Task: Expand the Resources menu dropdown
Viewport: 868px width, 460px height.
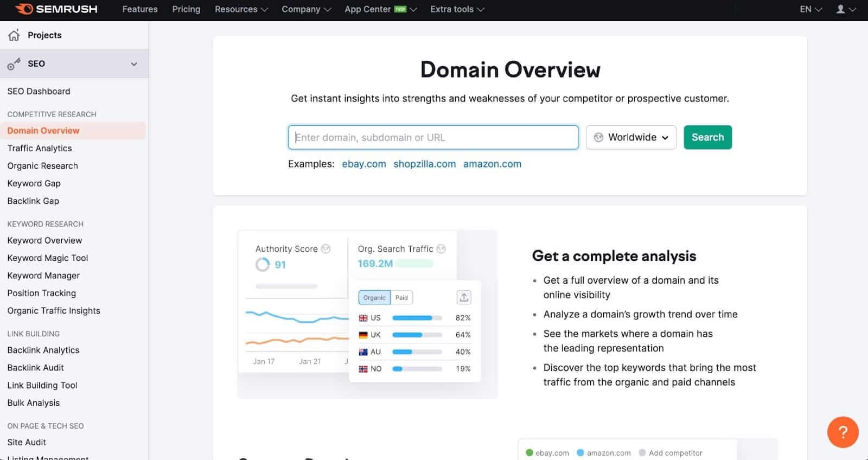Action: (241, 9)
